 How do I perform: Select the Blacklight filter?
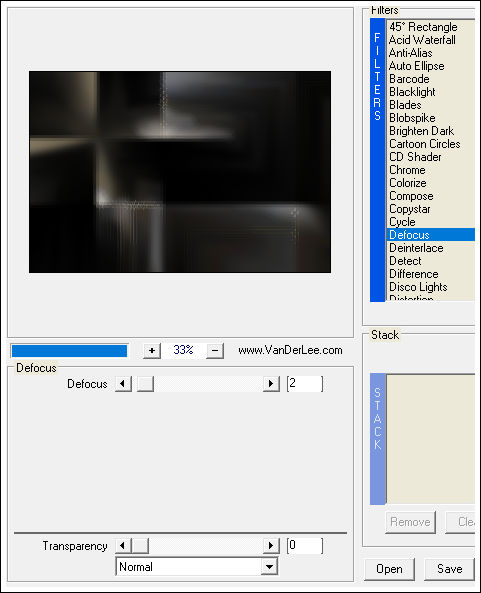[x=412, y=92]
